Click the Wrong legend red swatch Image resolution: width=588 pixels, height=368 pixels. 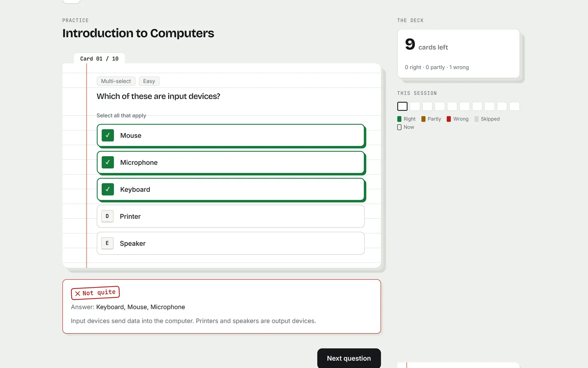[x=449, y=119]
